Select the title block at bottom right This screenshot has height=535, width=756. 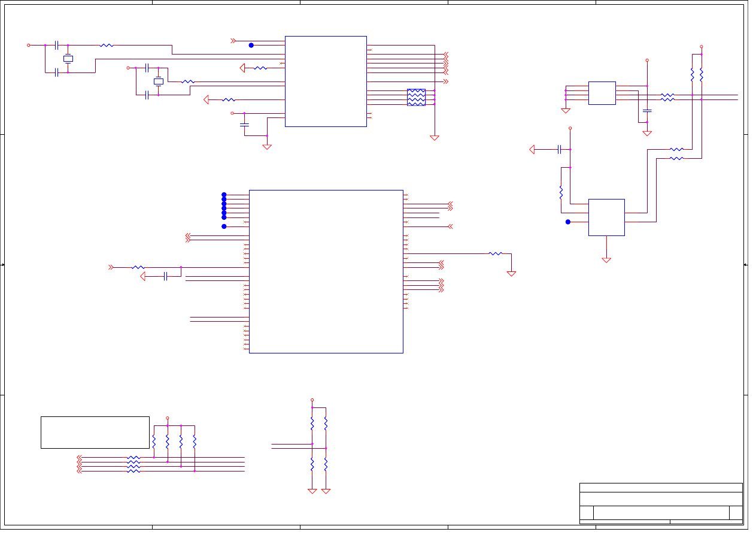coord(661,503)
